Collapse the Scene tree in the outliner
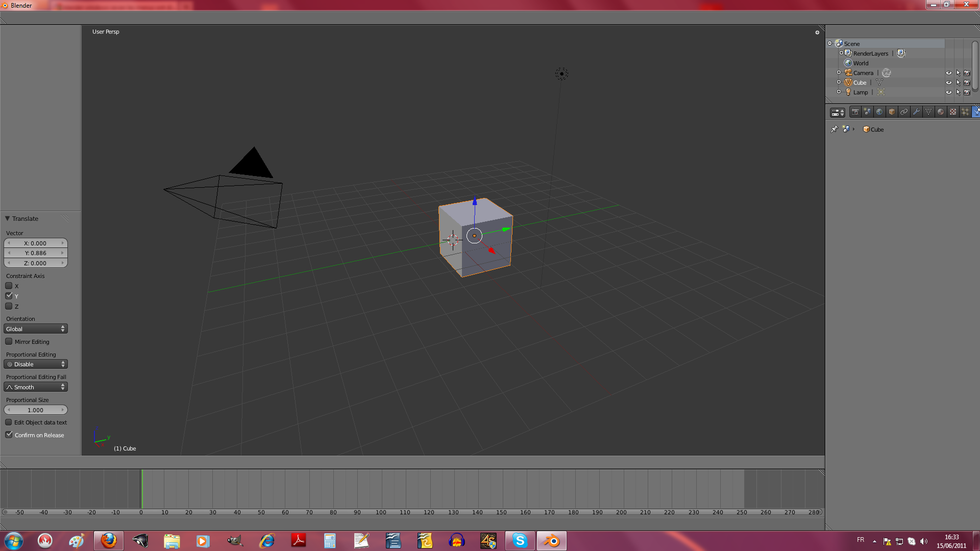 point(830,43)
